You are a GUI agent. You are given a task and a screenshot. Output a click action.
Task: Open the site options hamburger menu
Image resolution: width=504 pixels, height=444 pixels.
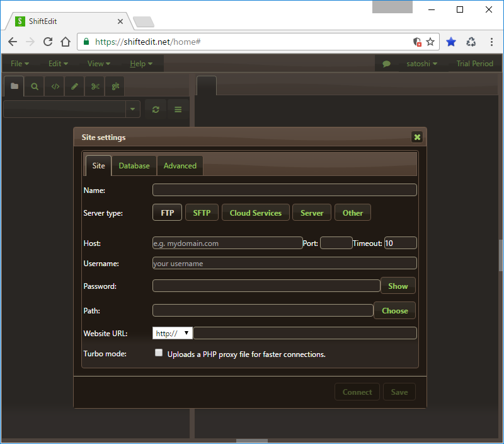[178, 109]
